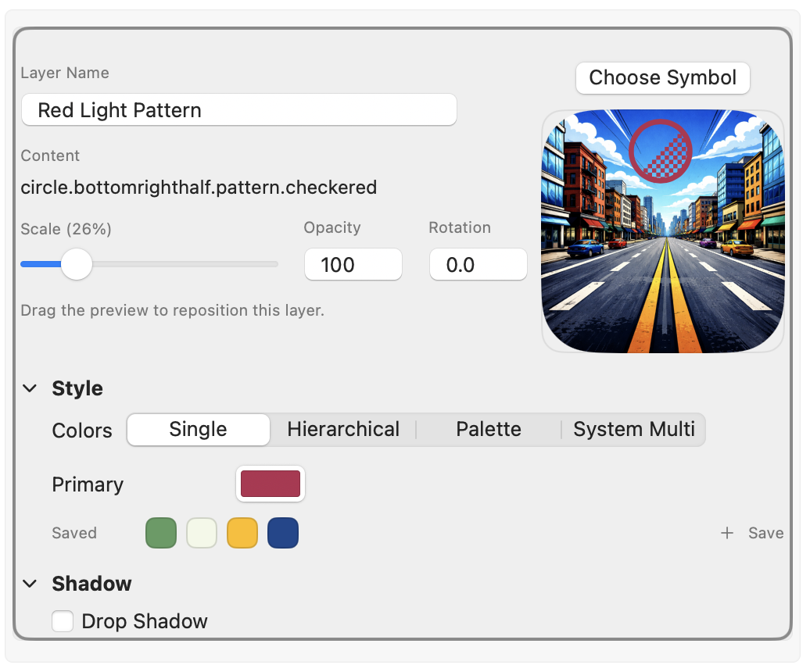Click the circle.bottomrighthalf.pattern.checkered content name

point(199,188)
